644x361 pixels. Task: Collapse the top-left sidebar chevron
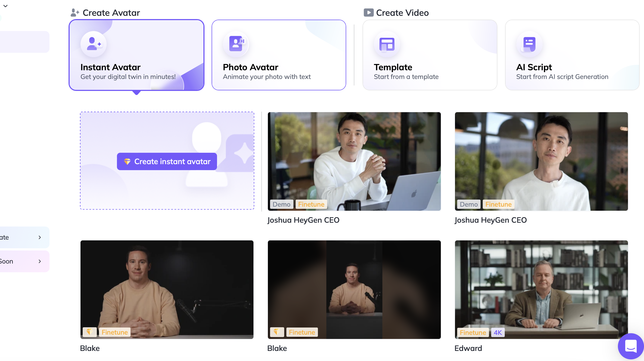pos(5,6)
